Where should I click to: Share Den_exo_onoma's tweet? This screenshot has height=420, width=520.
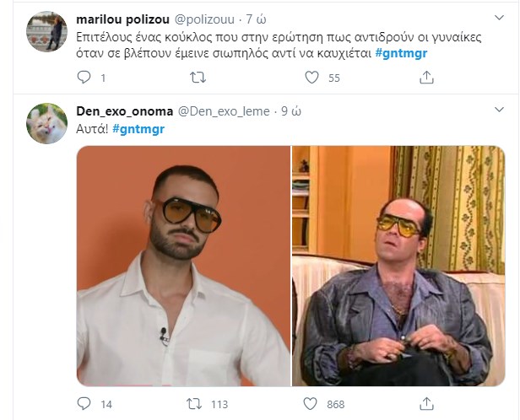426,404
